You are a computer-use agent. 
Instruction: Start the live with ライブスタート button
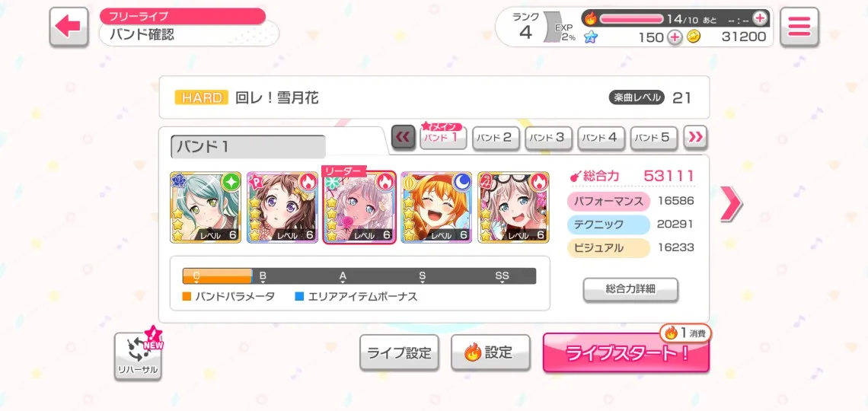(626, 352)
